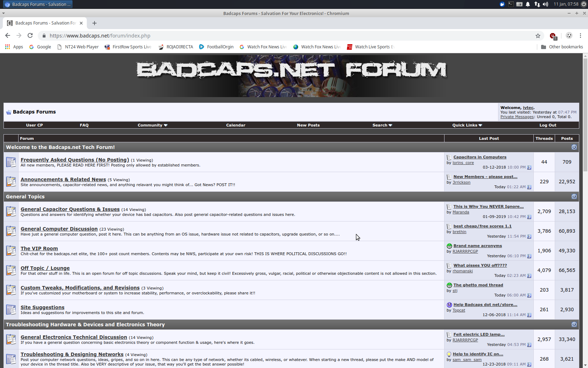Click the post icon next to Capacitors in Computers
The height and width of the screenshot is (368, 588).
pos(449,157)
